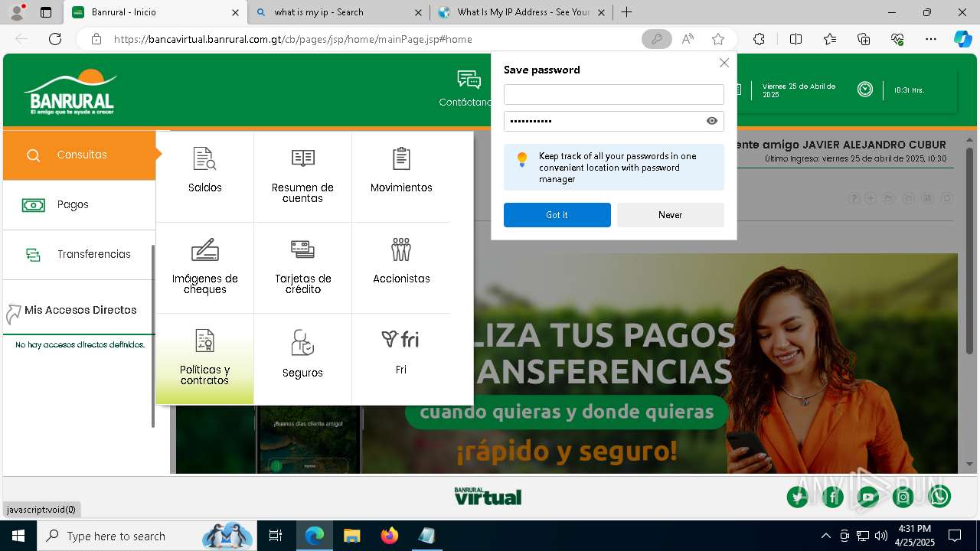
Task: Switch to Banrural - Inicio tab
Action: click(155, 12)
